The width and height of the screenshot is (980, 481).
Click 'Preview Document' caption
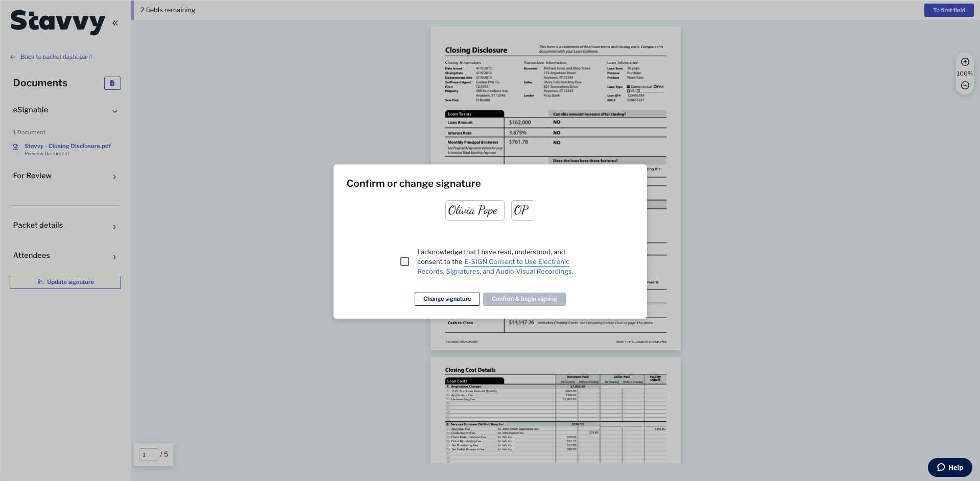click(x=46, y=154)
